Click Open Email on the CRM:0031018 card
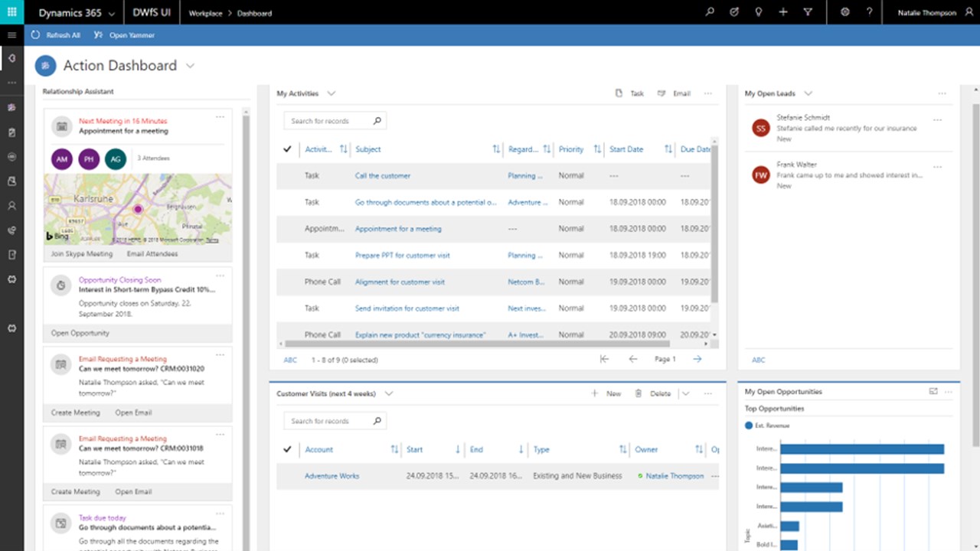 [x=133, y=491]
